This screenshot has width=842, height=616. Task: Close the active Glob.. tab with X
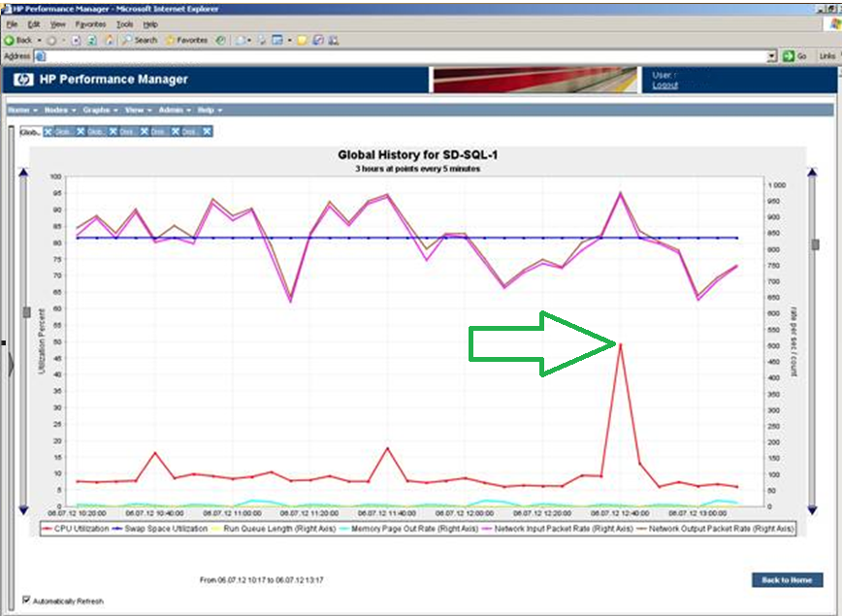[48, 132]
